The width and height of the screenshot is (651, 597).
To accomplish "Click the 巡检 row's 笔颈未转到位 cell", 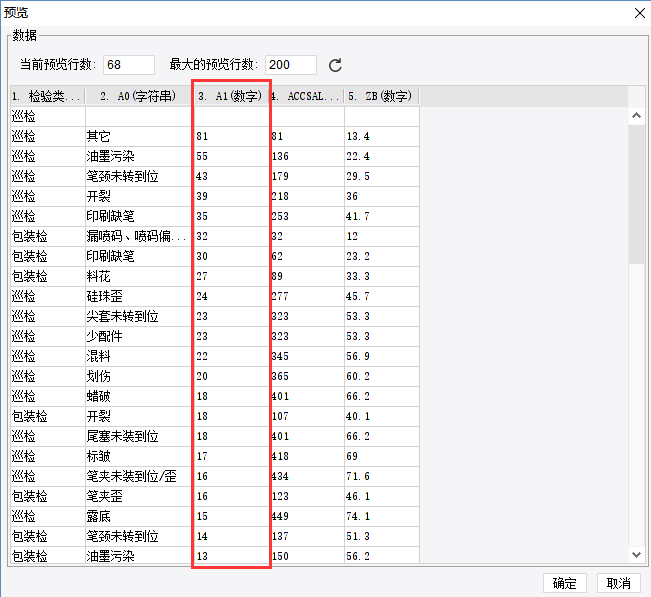I will click(x=139, y=176).
